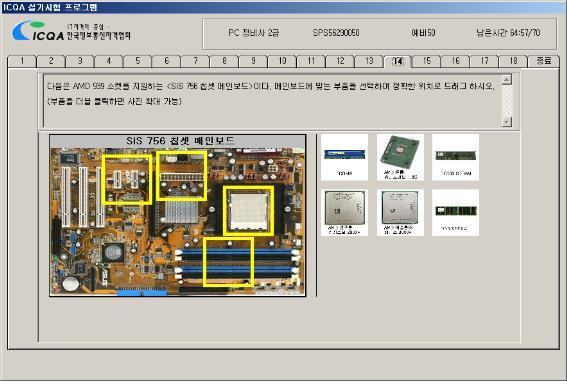Screen dimensions: 567x385
Task: Go to question tab 7
Action: 196,61
